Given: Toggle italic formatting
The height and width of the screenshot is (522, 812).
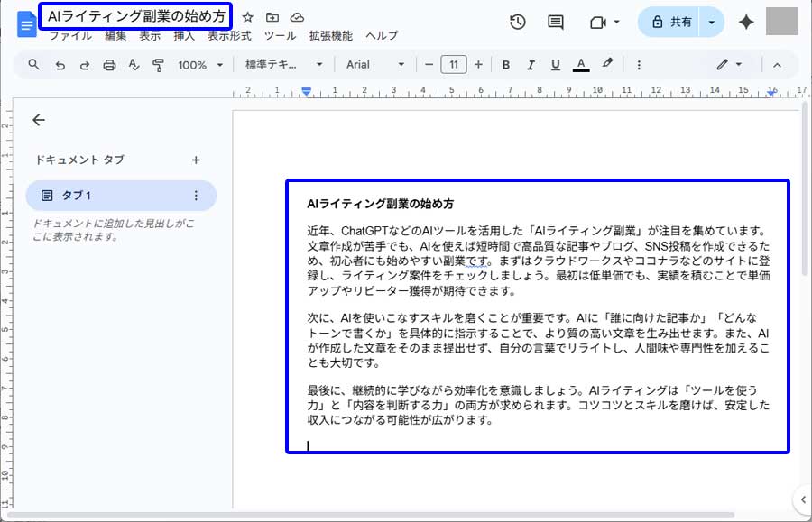Looking at the screenshot, I should 531,65.
